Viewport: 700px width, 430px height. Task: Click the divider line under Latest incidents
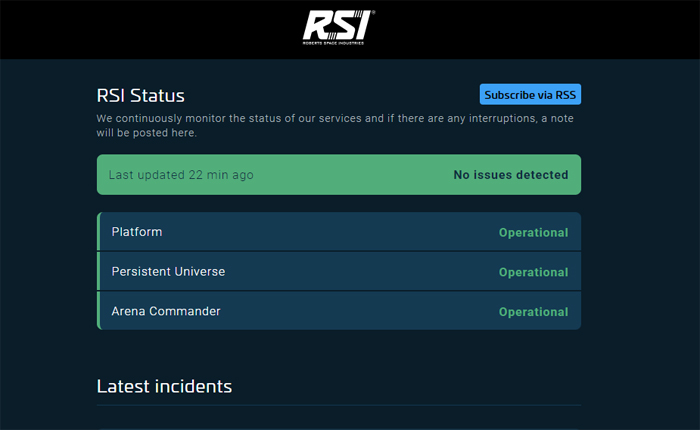pos(338,405)
